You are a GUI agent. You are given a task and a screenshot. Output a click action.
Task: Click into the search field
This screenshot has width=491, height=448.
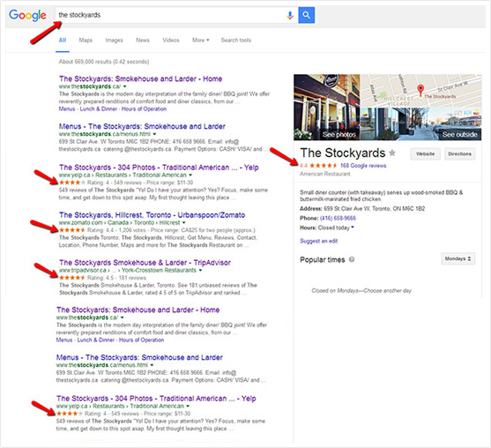[171, 15]
